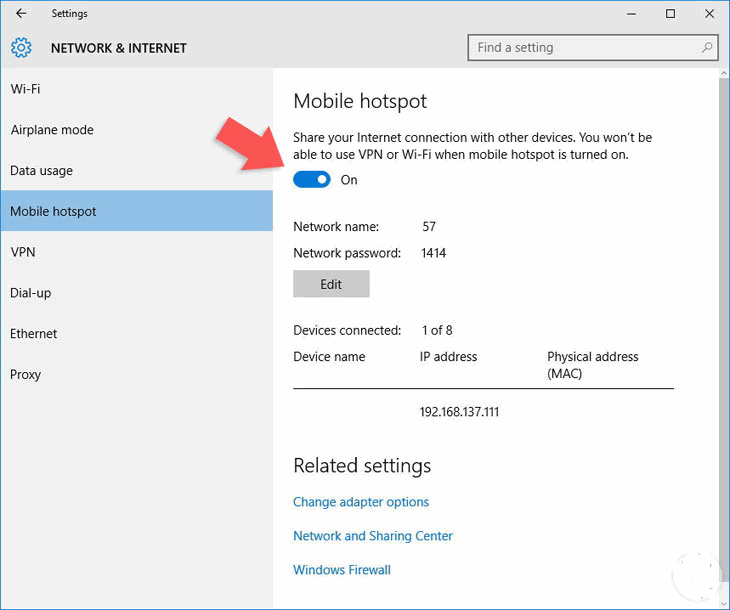This screenshot has width=730, height=610.
Task: Open Windows Firewall link
Action: point(342,569)
